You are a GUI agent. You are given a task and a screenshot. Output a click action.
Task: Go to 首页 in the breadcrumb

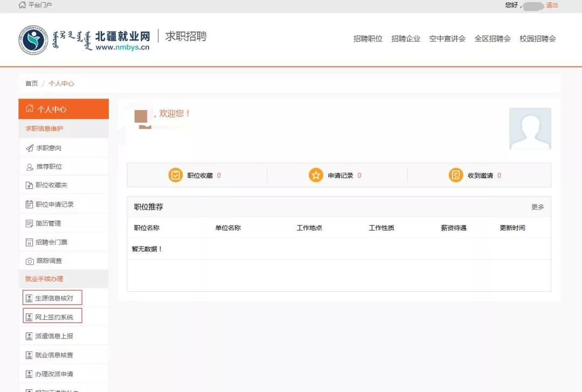click(x=32, y=83)
